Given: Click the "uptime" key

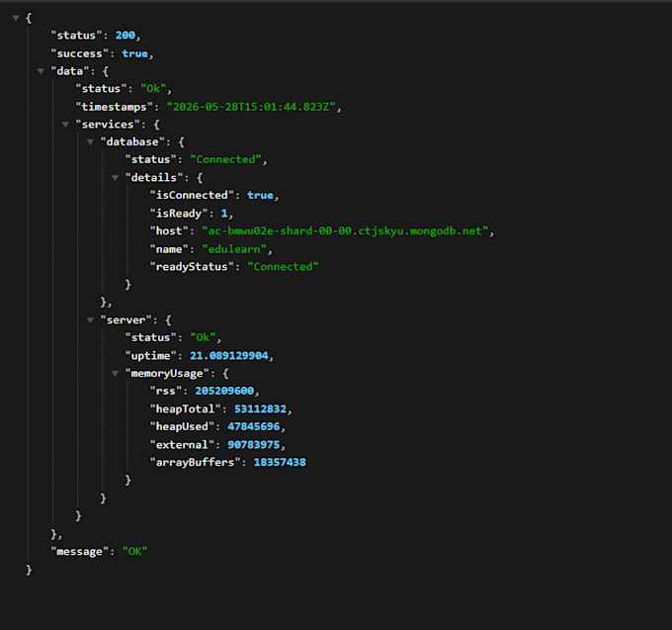Looking at the screenshot, I should tap(151, 356).
